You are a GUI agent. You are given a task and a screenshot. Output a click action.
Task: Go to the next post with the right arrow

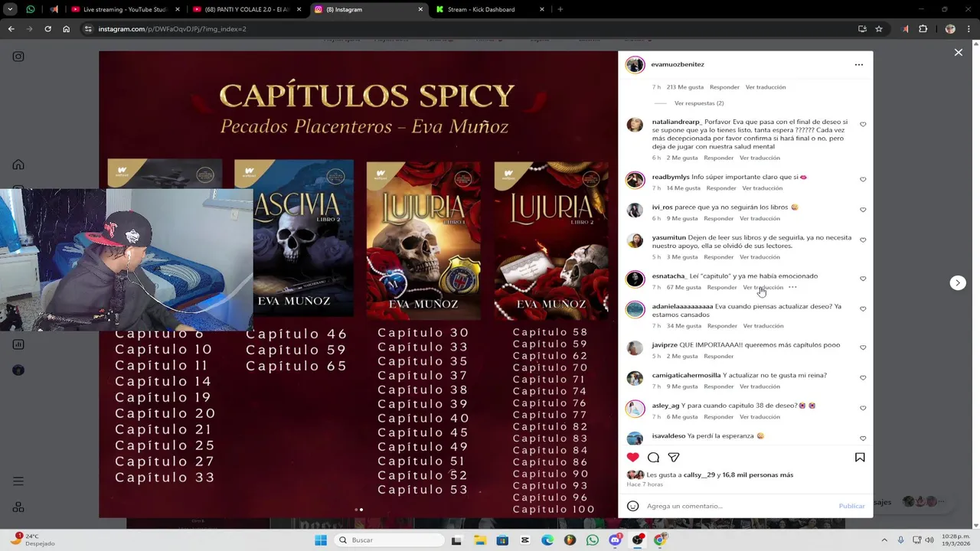[x=957, y=283]
